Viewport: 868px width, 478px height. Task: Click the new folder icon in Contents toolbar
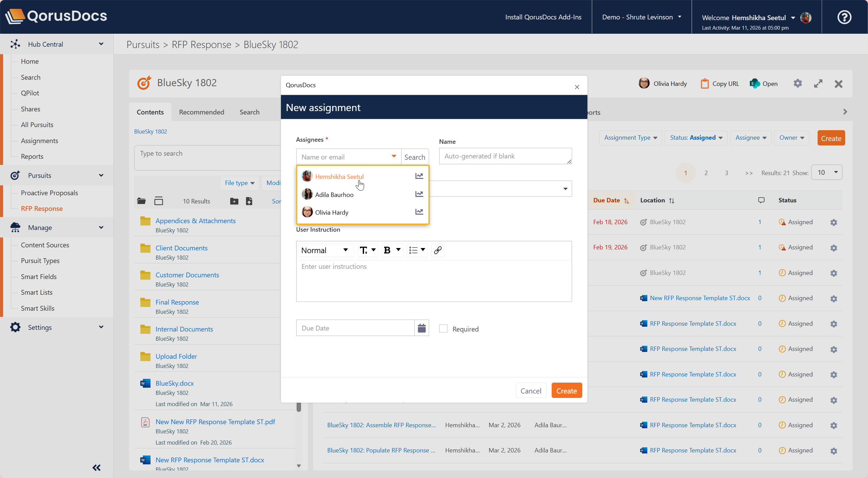coord(234,201)
